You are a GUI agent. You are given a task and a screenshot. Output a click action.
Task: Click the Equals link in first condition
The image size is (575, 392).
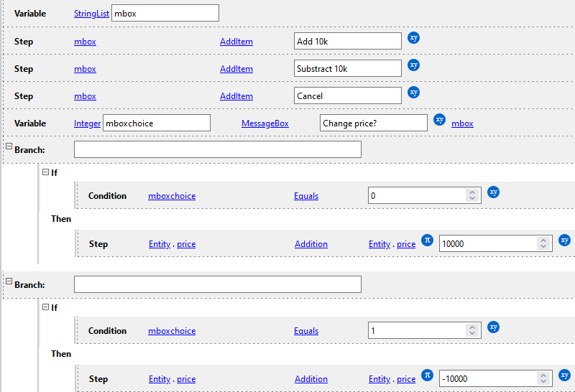pyautogui.click(x=305, y=196)
